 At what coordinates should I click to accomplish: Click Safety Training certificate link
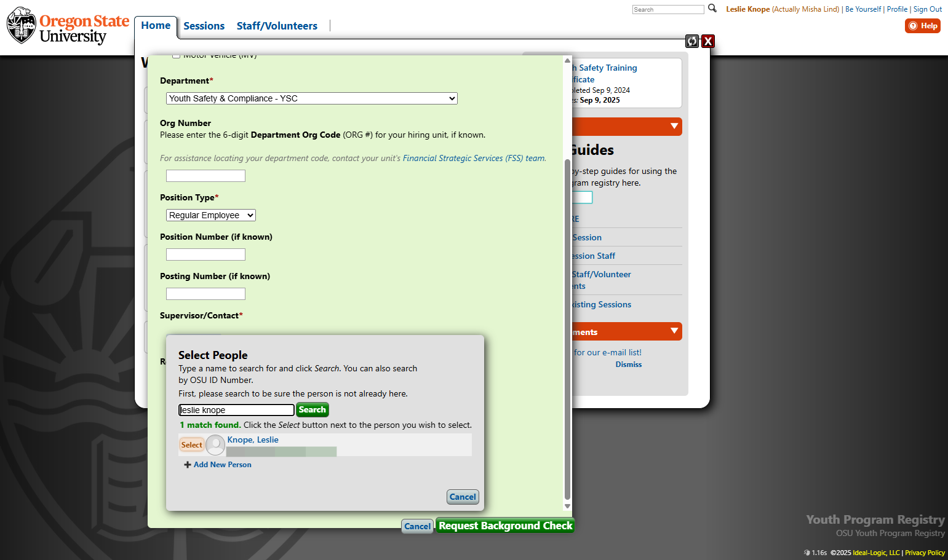[x=604, y=73]
